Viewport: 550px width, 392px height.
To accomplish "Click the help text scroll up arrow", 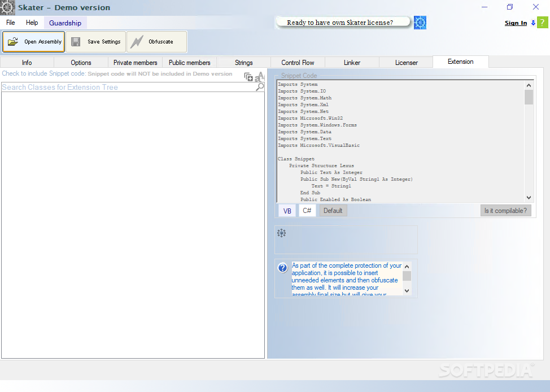I will pyautogui.click(x=407, y=267).
